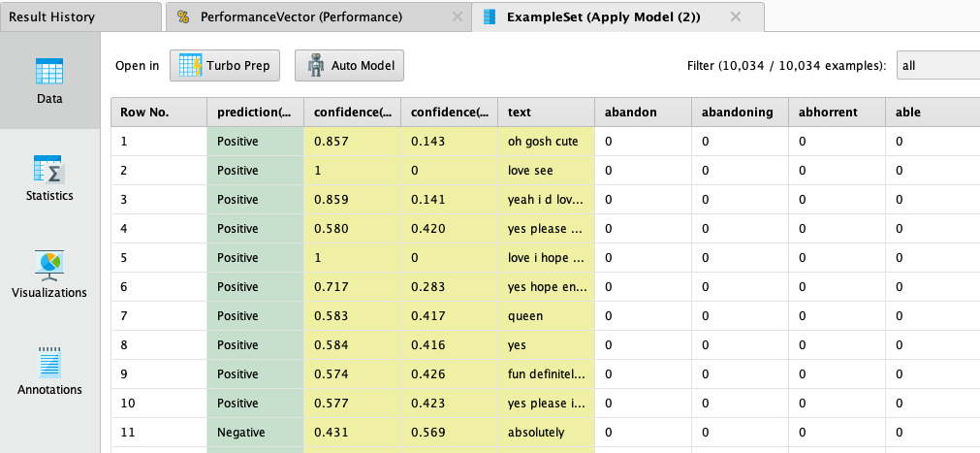The width and height of the screenshot is (980, 453).
Task: Open the Statistics view
Action: tap(49, 178)
